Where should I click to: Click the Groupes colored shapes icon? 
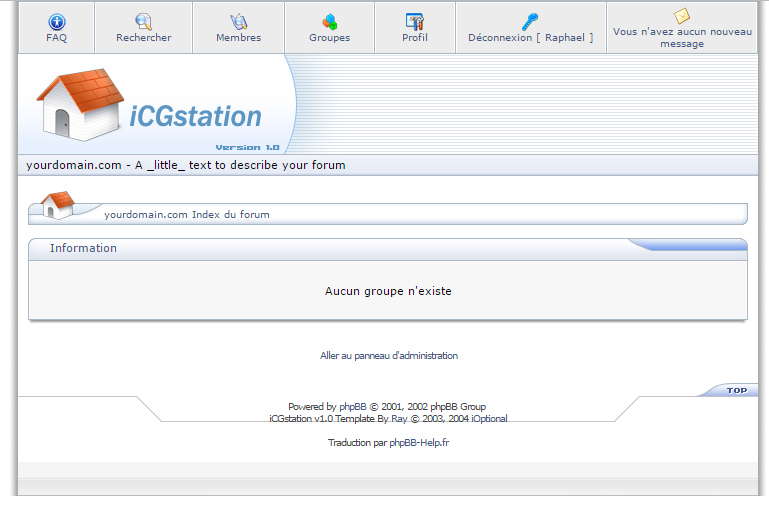[x=330, y=22]
